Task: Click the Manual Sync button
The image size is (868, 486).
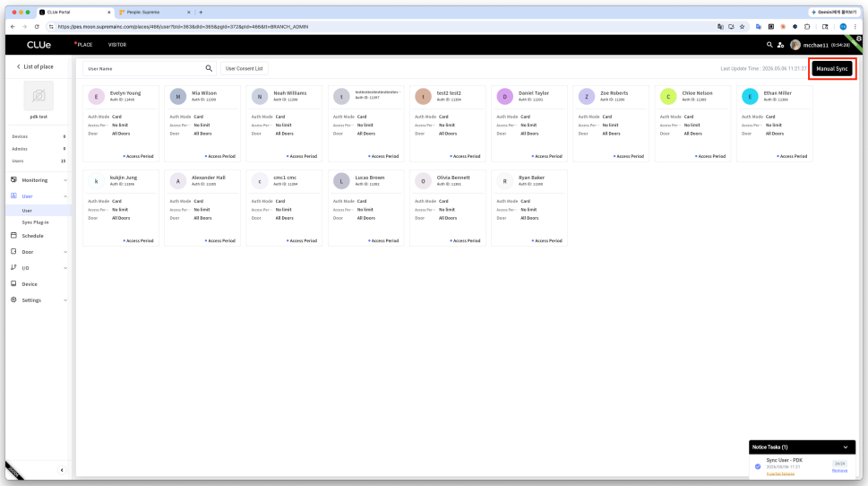Action: [x=832, y=69]
